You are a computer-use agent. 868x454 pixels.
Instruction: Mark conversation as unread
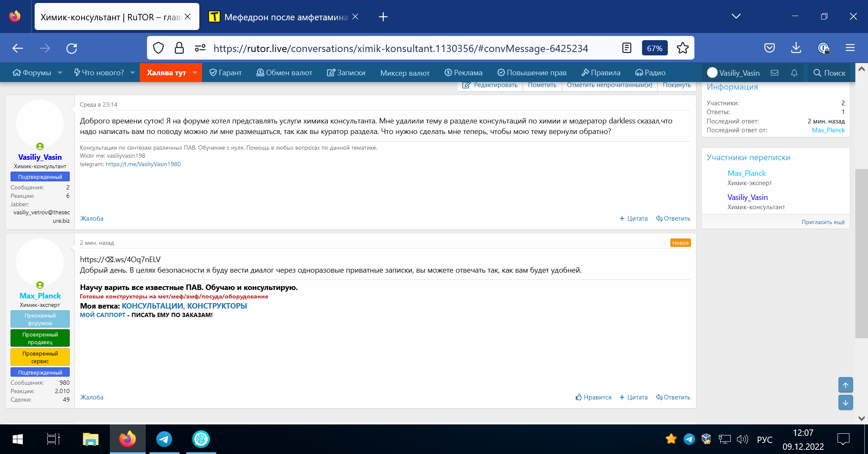pos(610,85)
